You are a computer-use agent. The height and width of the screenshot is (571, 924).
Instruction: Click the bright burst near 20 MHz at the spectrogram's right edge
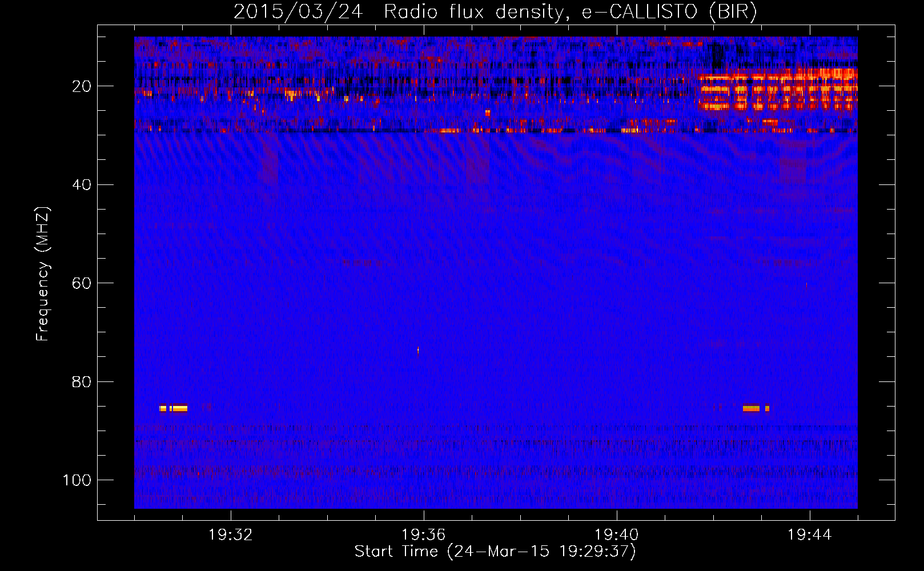point(778,90)
